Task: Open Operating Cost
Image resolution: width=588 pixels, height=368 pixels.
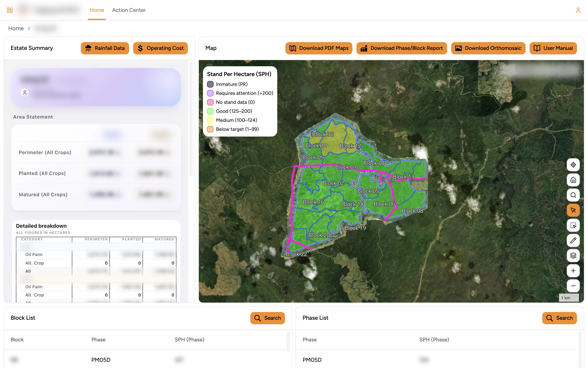Action: point(160,48)
